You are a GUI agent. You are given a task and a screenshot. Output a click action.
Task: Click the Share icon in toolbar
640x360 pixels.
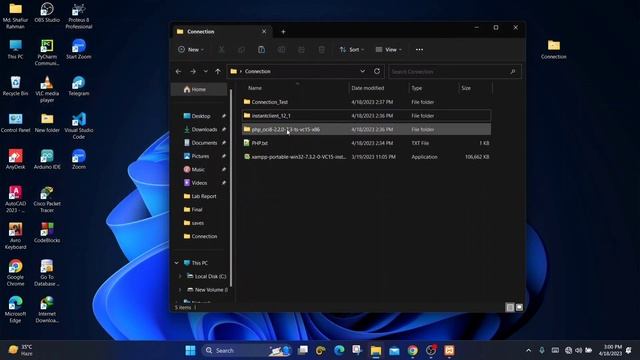[301, 50]
